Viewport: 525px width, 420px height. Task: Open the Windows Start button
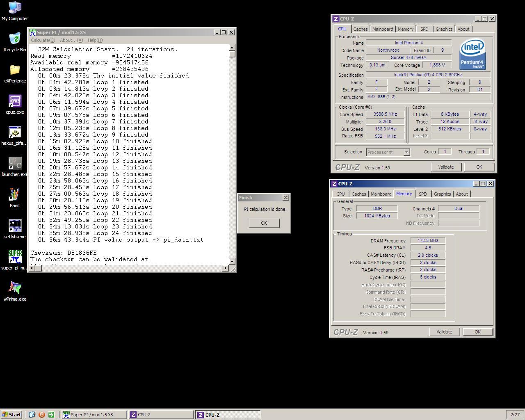click(11, 415)
